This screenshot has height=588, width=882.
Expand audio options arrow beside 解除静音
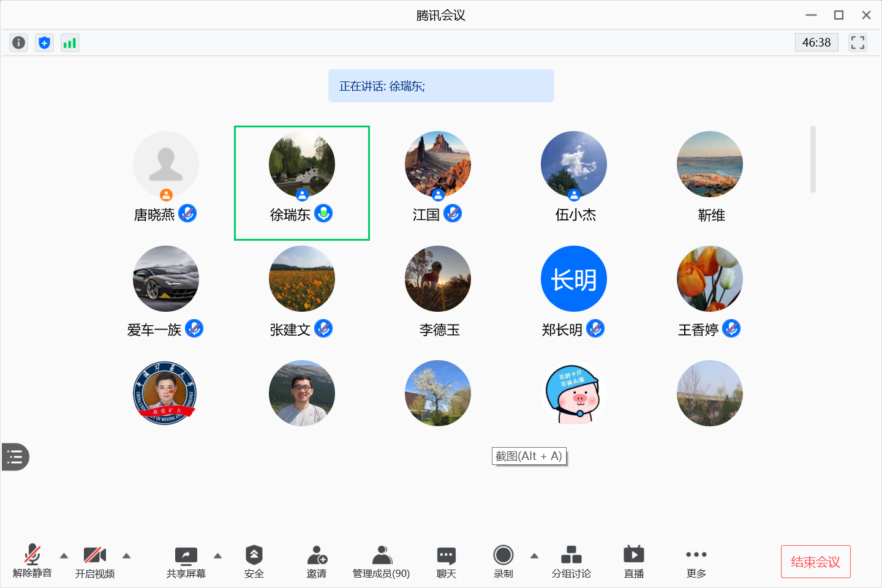pyautogui.click(x=64, y=556)
